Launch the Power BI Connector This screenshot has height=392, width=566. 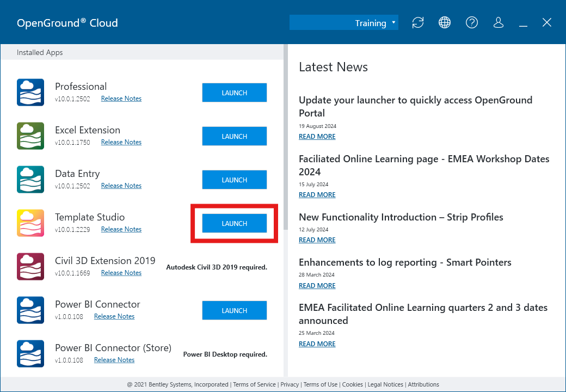click(x=234, y=310)
